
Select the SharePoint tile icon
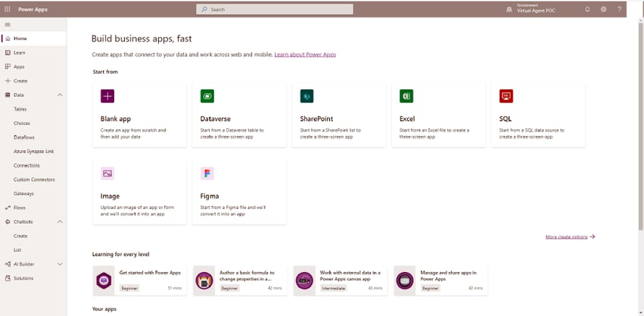point(306,96)
